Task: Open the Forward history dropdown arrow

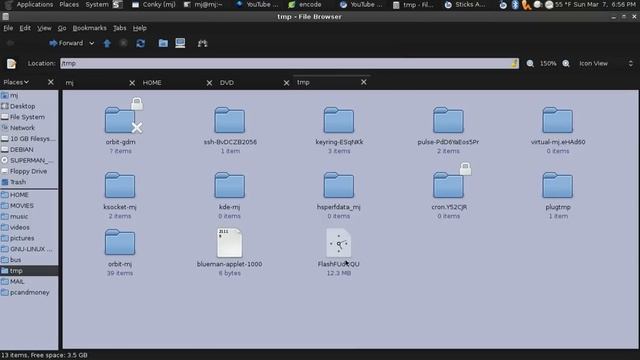Action: pos(92,43)
